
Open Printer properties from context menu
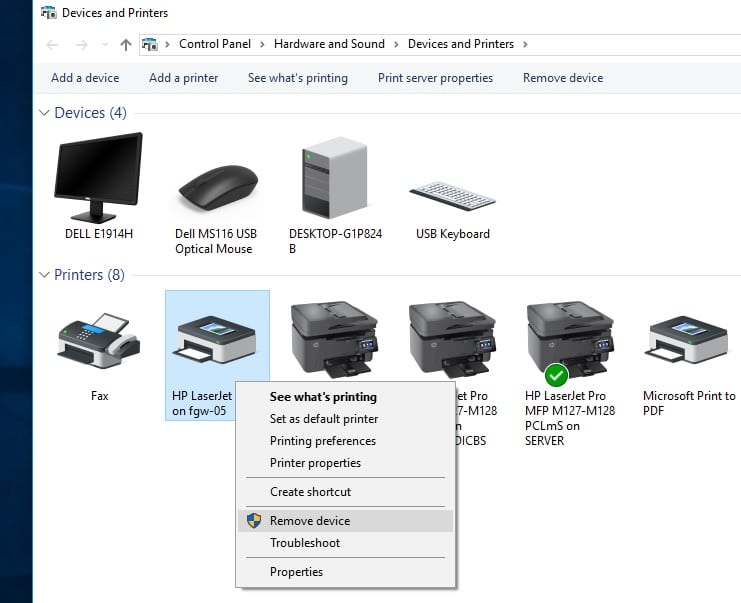coord(315,463)
